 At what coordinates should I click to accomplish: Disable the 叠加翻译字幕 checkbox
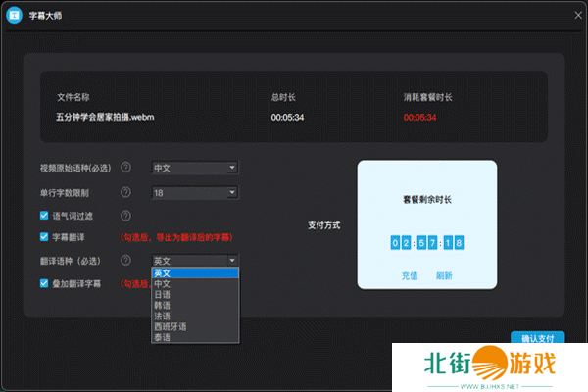point(44,283)
